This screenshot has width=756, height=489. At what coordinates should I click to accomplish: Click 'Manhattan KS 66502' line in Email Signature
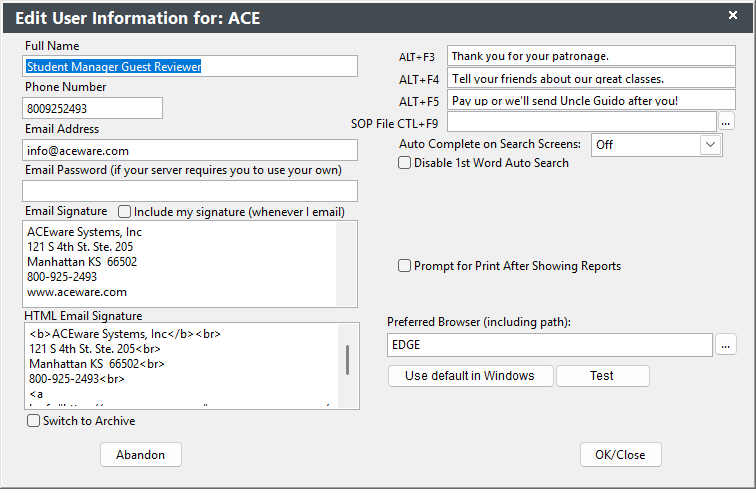point(82,262)
